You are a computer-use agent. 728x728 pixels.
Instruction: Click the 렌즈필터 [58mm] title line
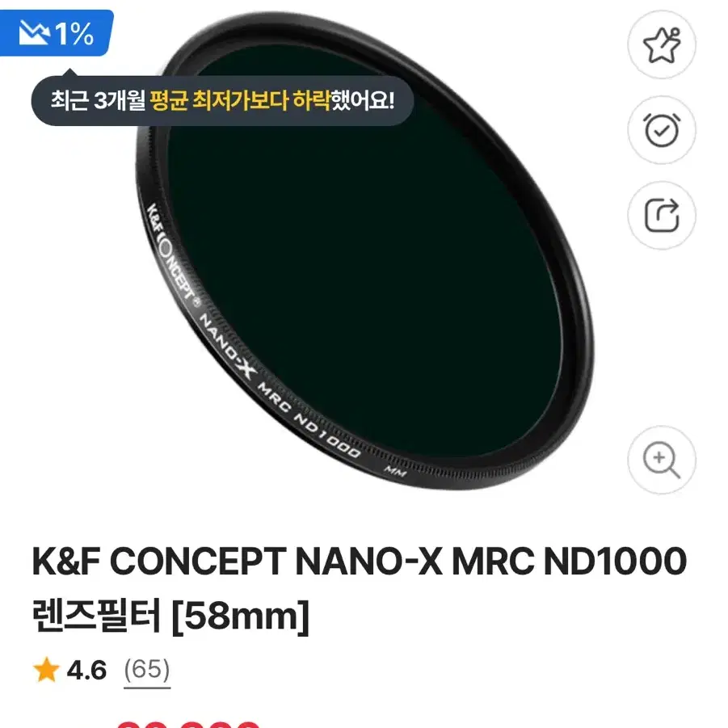(x=170, y=616)
